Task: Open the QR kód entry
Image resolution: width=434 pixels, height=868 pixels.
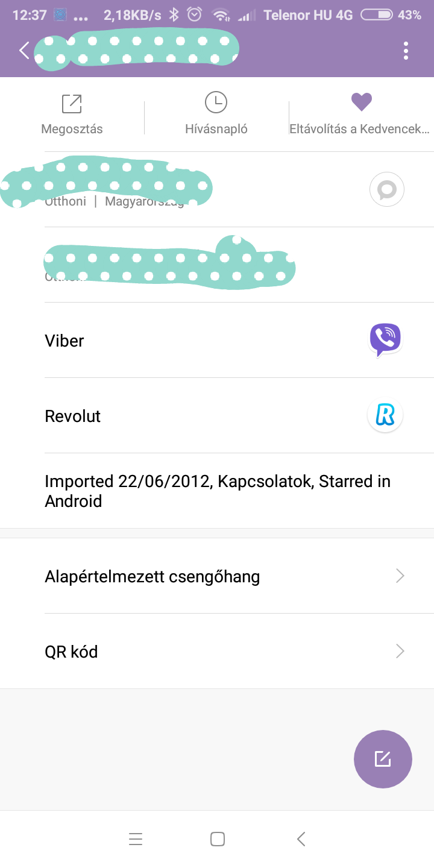Action: [71, 652]
